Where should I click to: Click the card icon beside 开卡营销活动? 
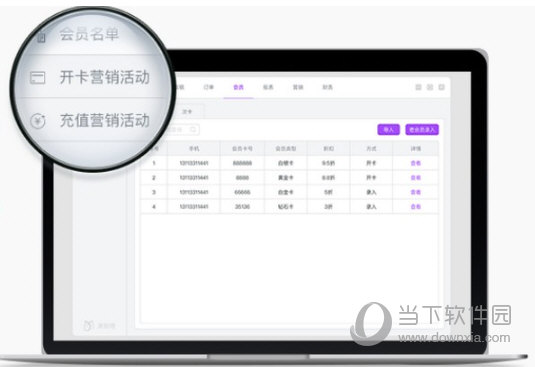pos(38,77)
